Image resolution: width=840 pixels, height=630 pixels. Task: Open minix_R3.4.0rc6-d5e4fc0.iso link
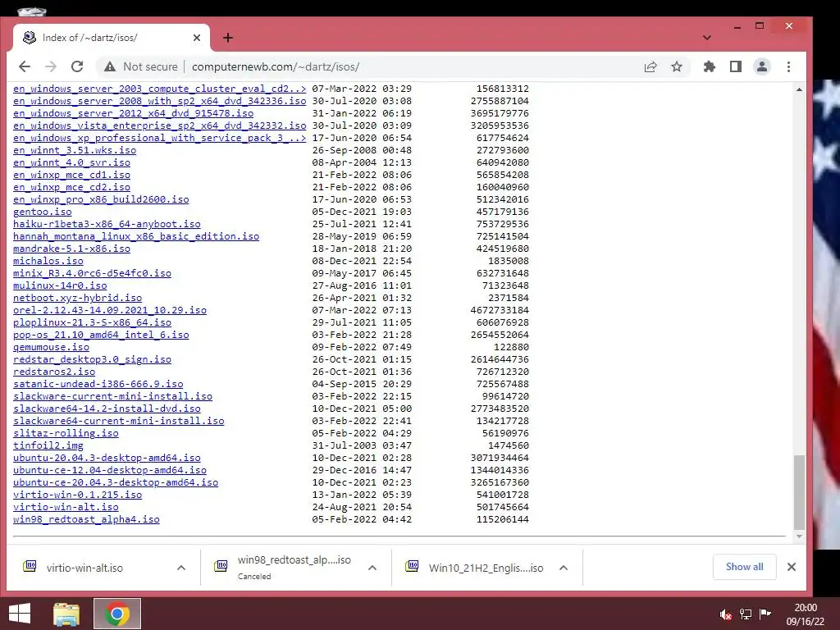(x=92, y=273)
